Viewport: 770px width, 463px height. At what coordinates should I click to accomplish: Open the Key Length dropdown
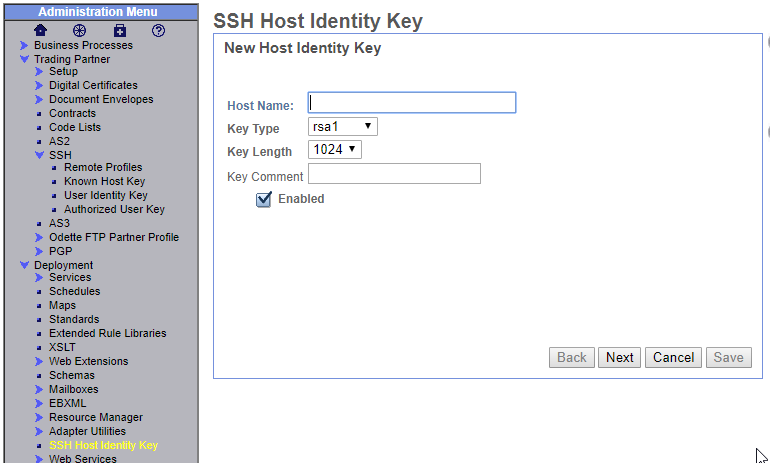334,150
